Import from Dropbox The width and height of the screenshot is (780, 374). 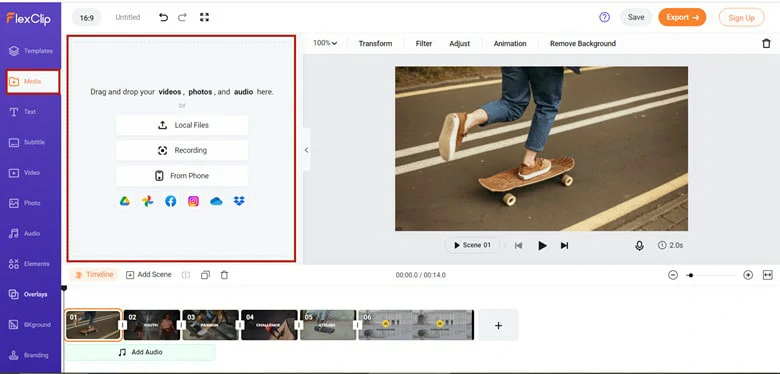click(239, 201)
